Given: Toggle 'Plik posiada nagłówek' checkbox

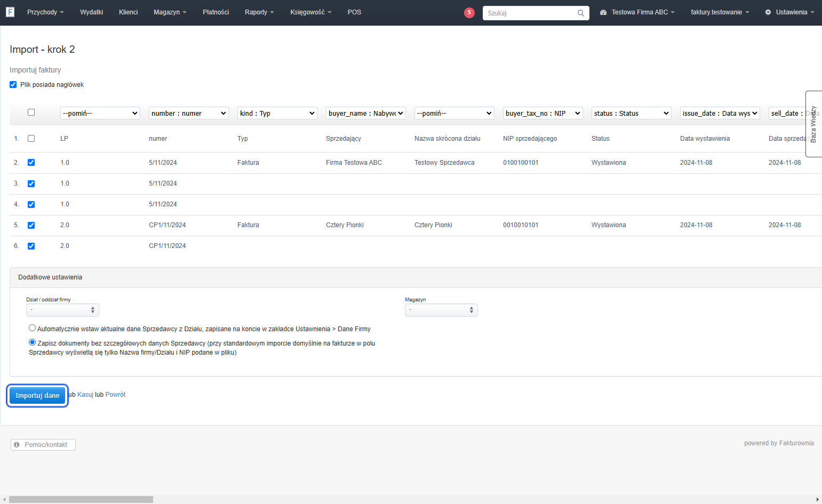Looking at the screenshot, I should (13, 84).
